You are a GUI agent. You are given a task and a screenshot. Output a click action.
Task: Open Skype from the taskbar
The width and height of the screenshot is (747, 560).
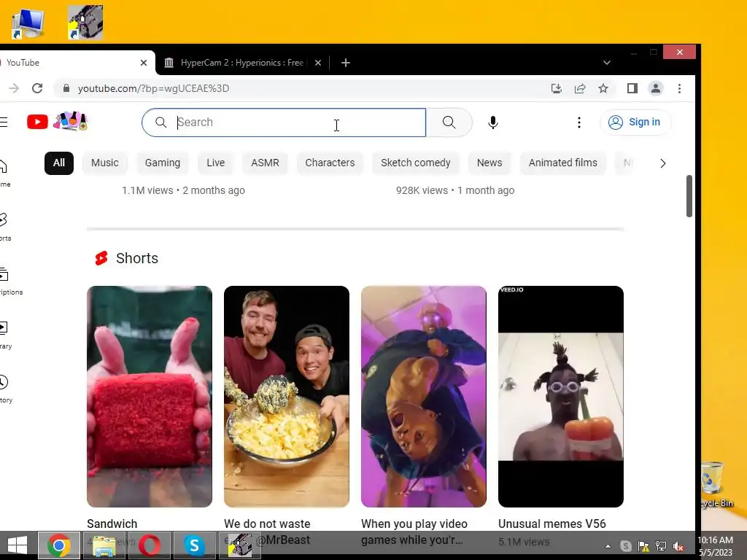[194, 545]
